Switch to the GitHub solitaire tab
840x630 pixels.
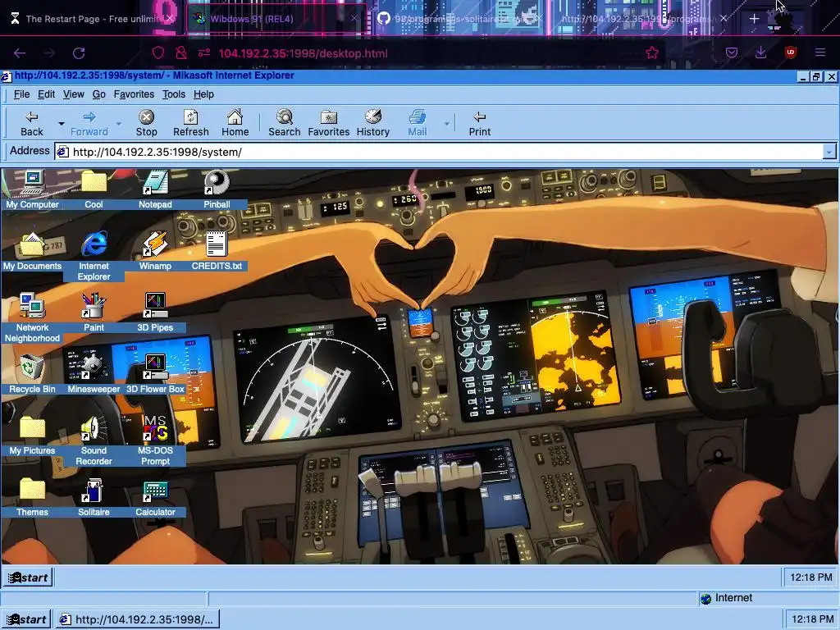pyautogui.click(x=461, y=19)
